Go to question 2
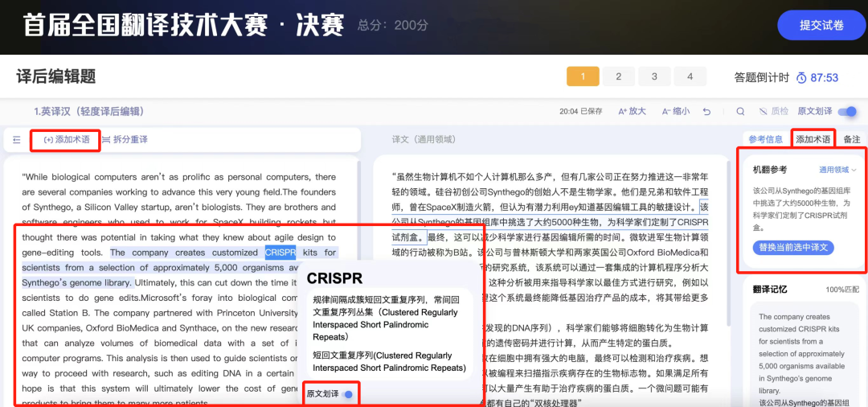 (618, 76)
